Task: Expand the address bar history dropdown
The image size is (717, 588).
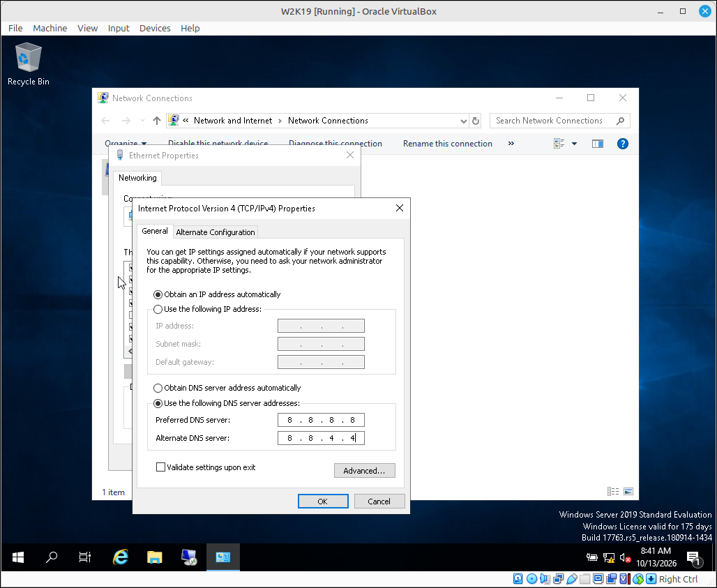Action: [463, 121]
